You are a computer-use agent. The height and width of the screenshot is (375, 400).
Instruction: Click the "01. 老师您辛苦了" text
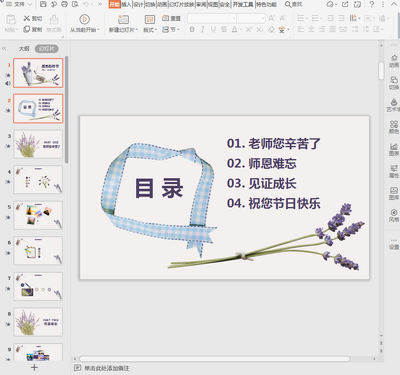tap(274, 143)
